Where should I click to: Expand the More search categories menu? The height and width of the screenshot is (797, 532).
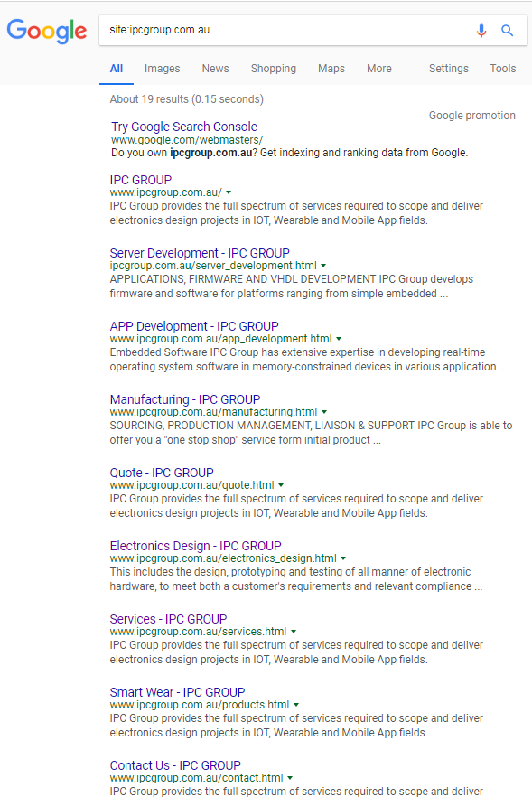tap(379, 69)
